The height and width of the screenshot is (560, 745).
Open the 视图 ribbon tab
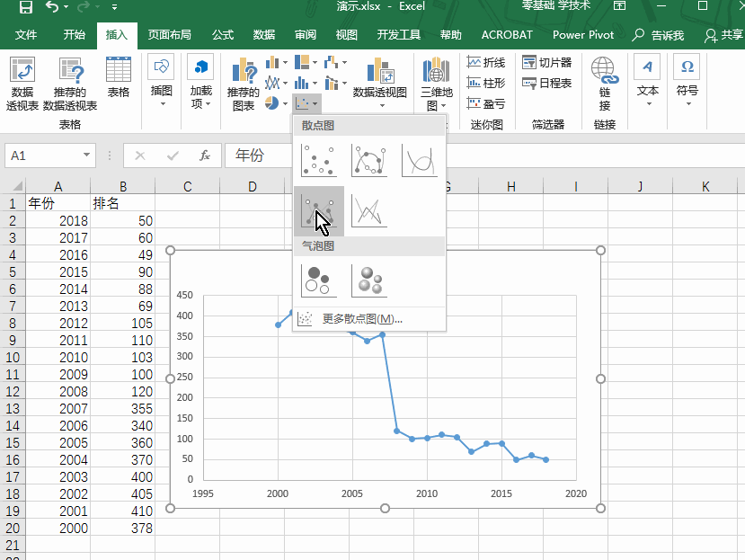347,35
